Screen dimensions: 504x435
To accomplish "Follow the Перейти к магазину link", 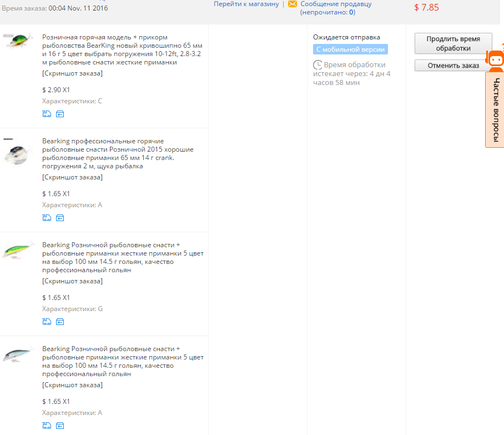I will [246, 4].
